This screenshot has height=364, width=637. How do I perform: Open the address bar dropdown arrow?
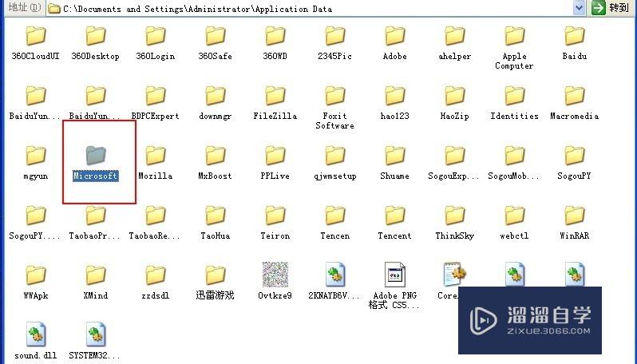[579, 8]
